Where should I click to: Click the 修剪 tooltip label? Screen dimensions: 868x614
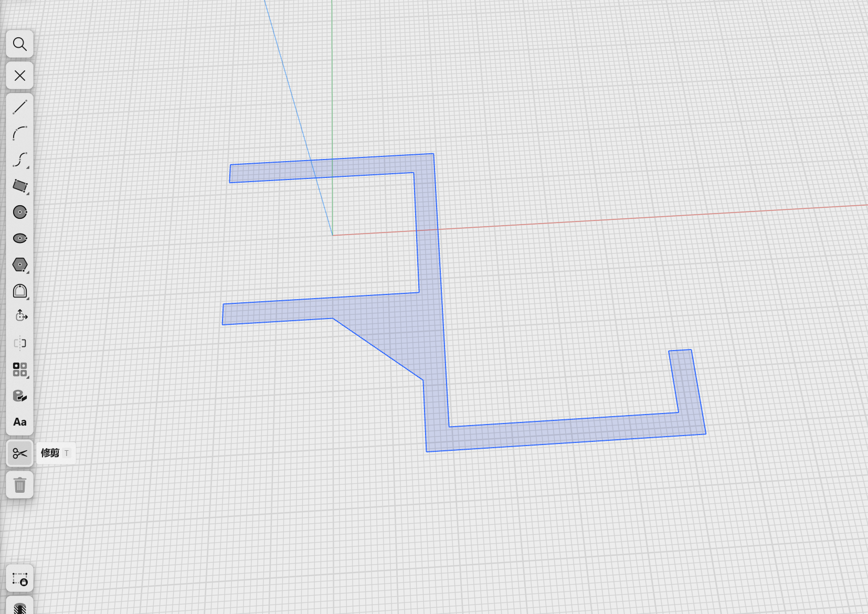[x=50, y=453]
